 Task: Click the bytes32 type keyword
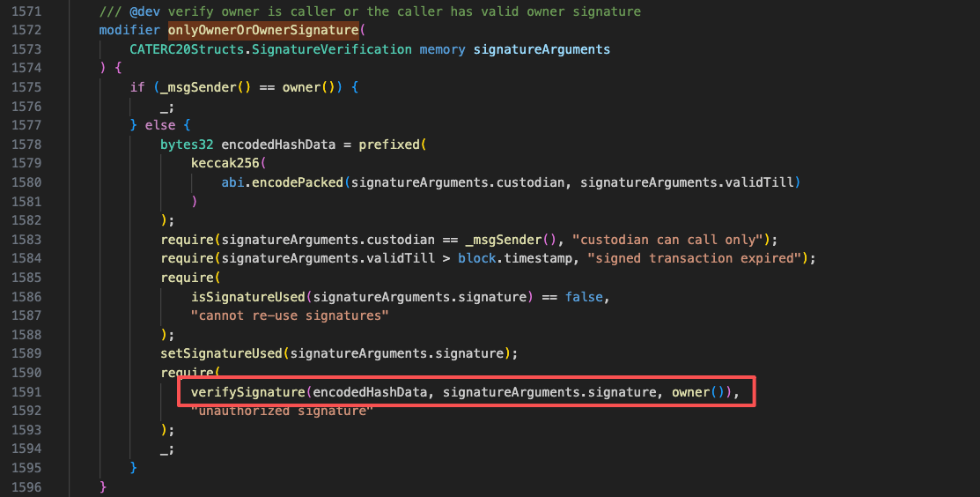187,145
